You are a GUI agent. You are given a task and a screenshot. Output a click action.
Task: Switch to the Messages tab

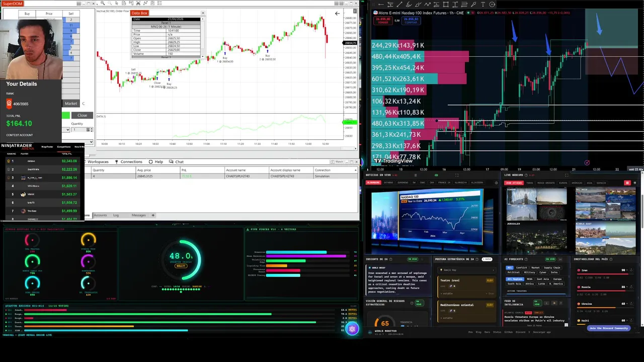coord(138,215)
